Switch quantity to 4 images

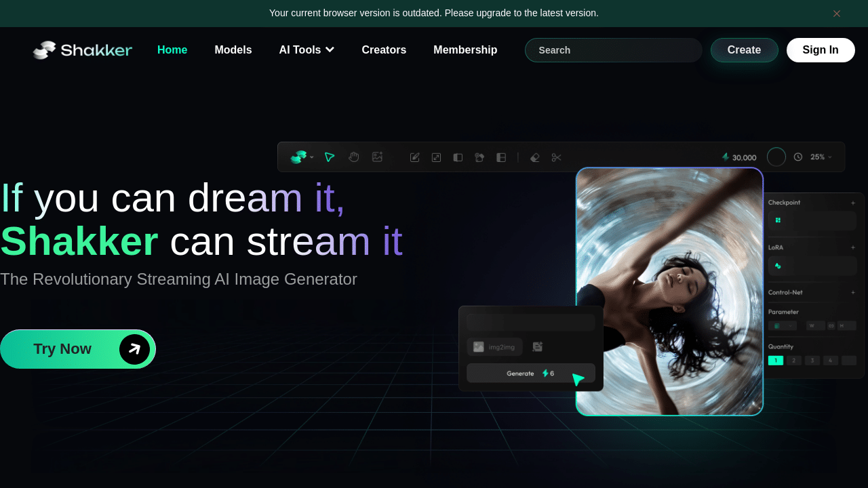click(829, 360)
